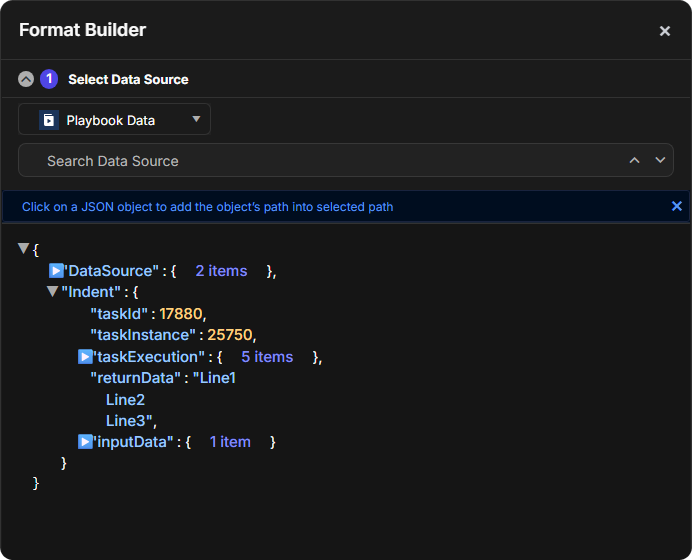
Task: Collapse the root JSON object
Action: pos(23,248)
